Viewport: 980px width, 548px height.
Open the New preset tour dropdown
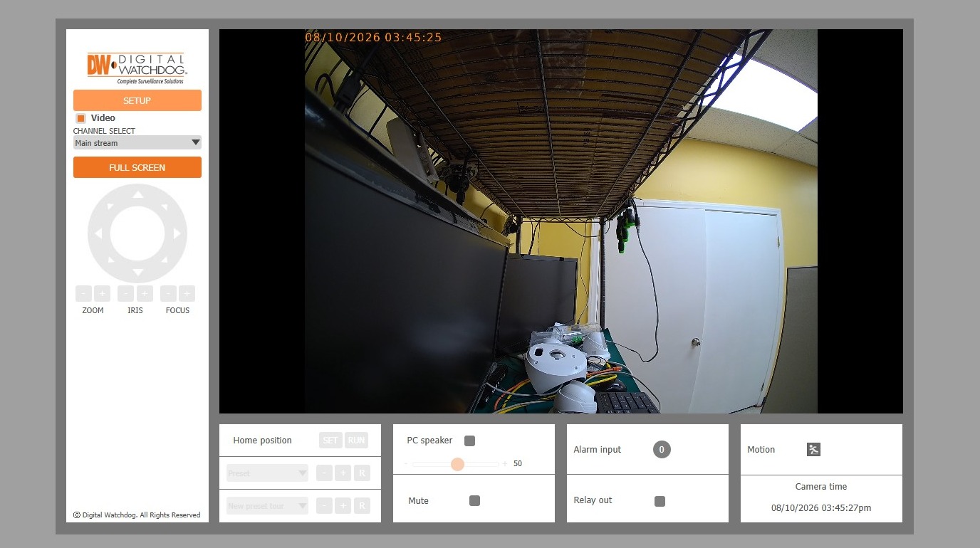coord(268,506)
